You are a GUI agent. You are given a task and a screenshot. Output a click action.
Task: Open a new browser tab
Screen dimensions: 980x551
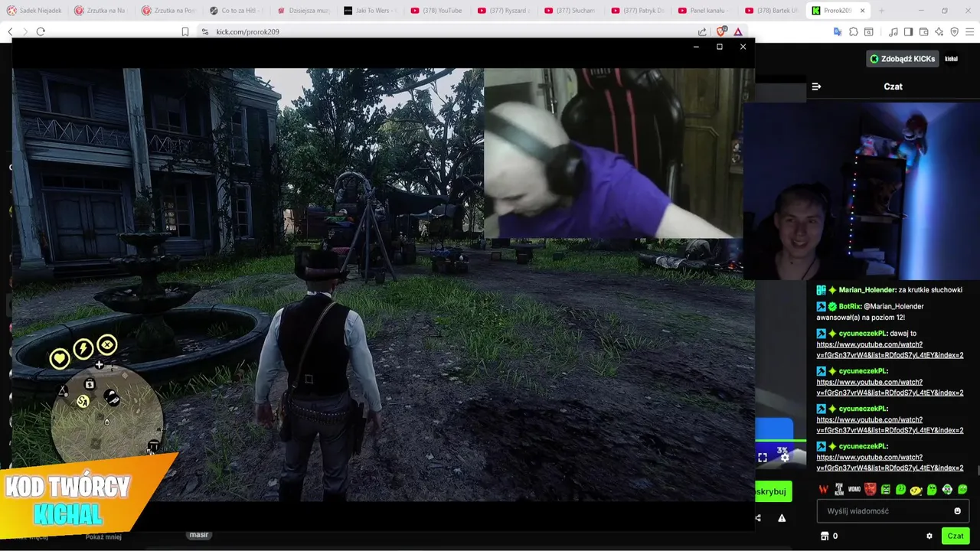(881, 11)
